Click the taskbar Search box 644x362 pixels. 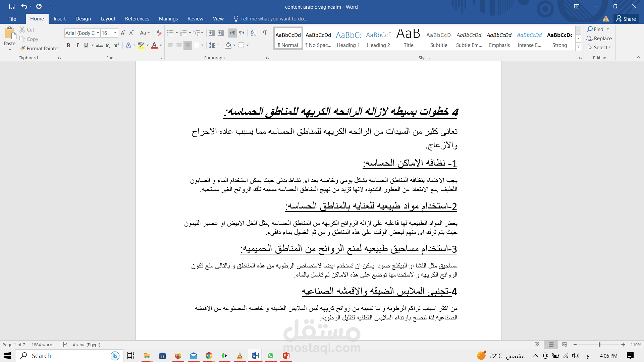(x=70, y=356)
